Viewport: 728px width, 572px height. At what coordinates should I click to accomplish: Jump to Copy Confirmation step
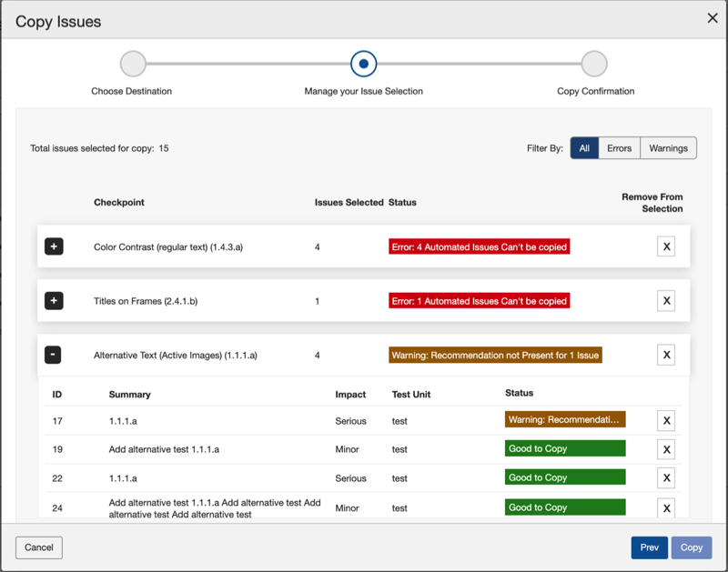coord(594,65)
